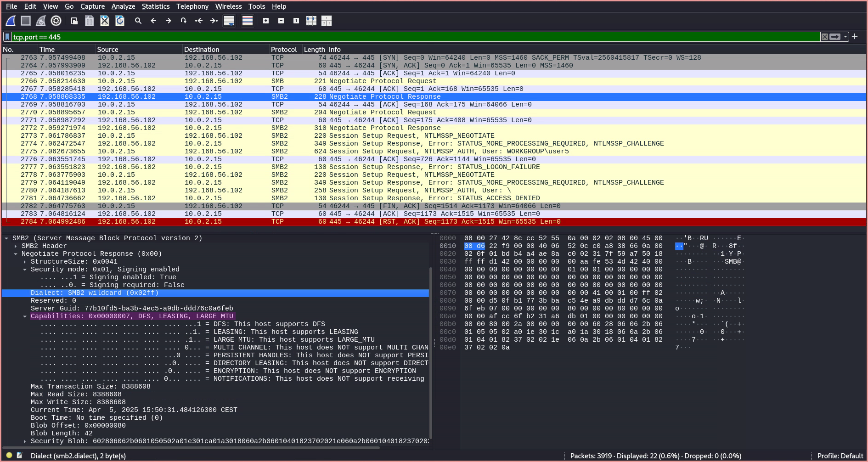This screenshot has height=462, width=868.
Task: Restart the current capture
Action: [x=41, y=21]
